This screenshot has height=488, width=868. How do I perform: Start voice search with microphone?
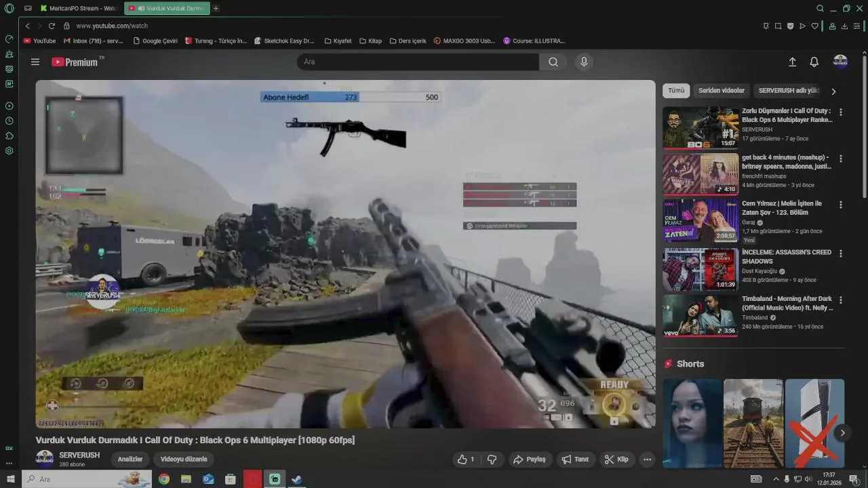(x=583, y=62)
